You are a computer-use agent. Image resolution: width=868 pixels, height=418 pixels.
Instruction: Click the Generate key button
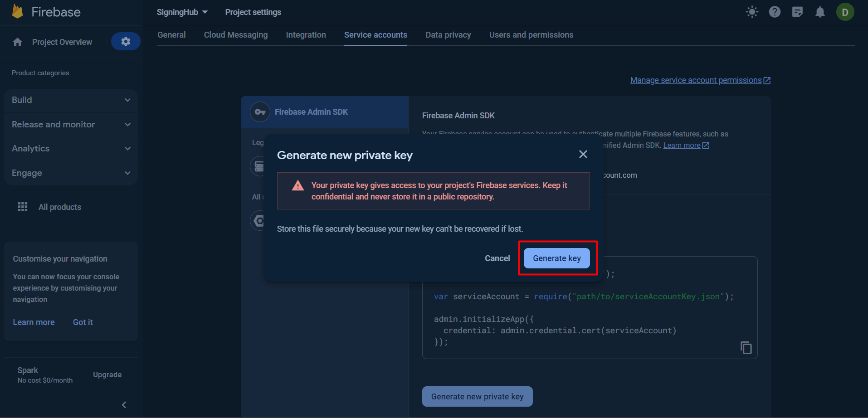tap(557, 258)
